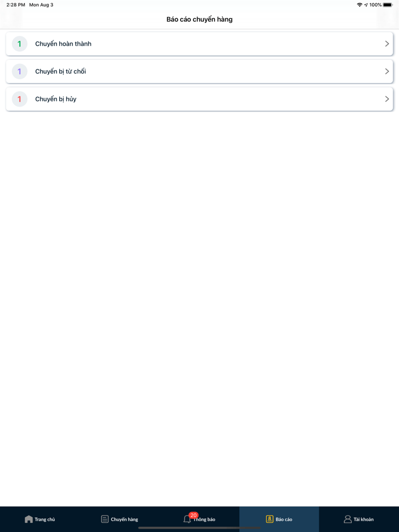Tap the Chuyến hàng list icon

point(105,519)
